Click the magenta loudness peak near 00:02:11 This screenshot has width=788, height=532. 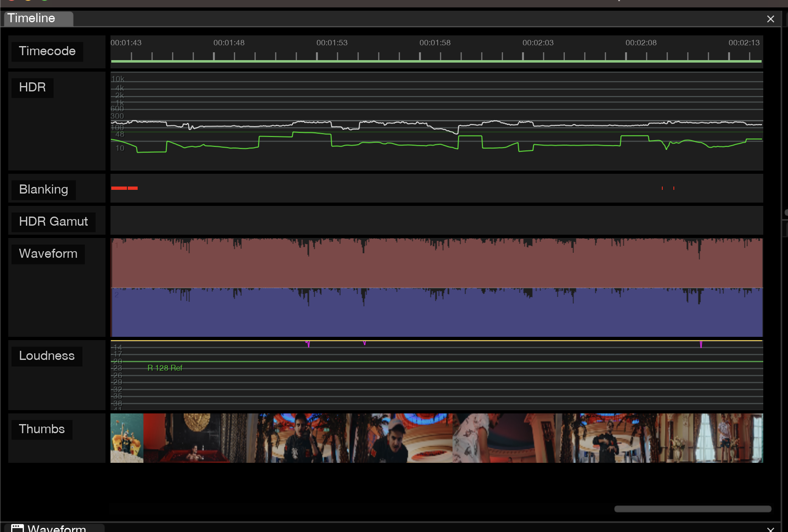(x=701, y=344)
